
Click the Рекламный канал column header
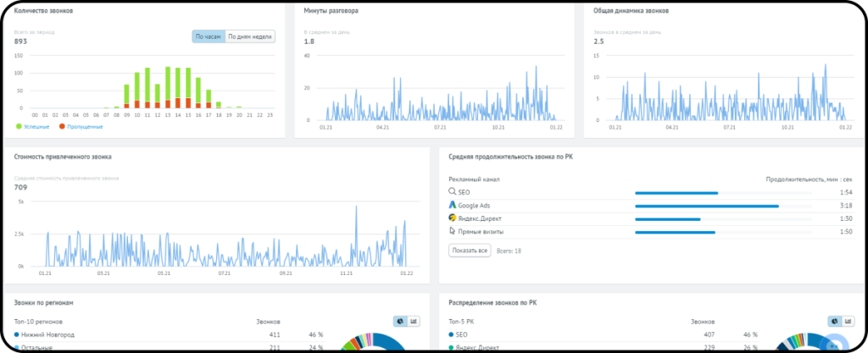point(475,179)
